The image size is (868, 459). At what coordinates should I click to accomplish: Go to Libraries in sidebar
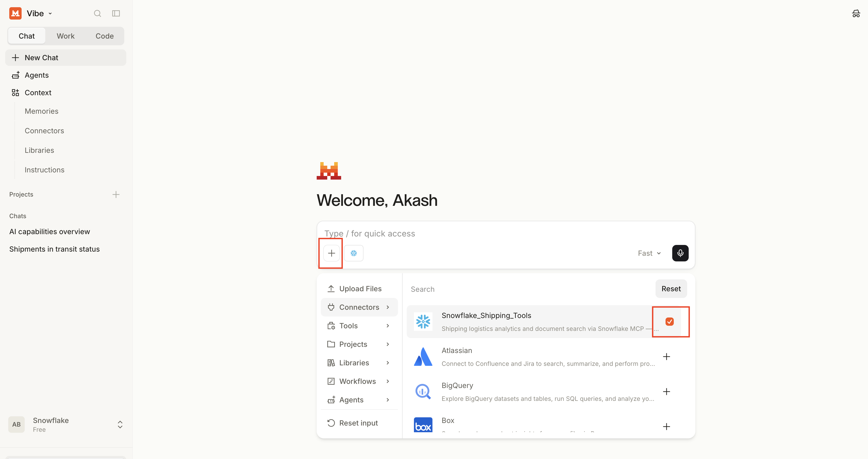point(39,150)
